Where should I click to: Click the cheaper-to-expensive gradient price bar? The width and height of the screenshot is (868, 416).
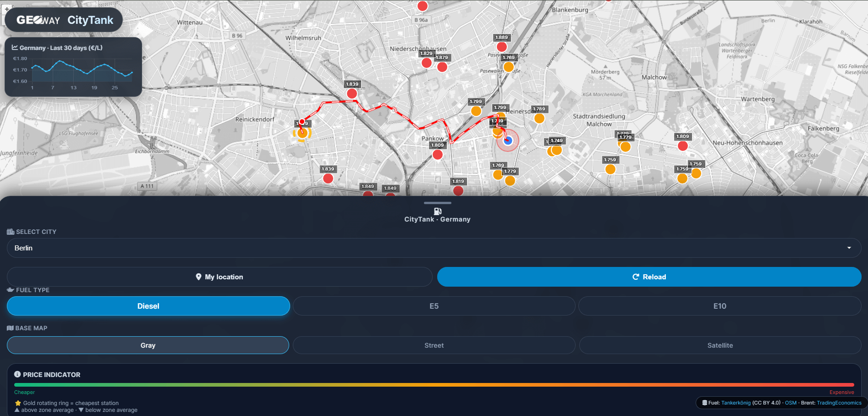434,385
